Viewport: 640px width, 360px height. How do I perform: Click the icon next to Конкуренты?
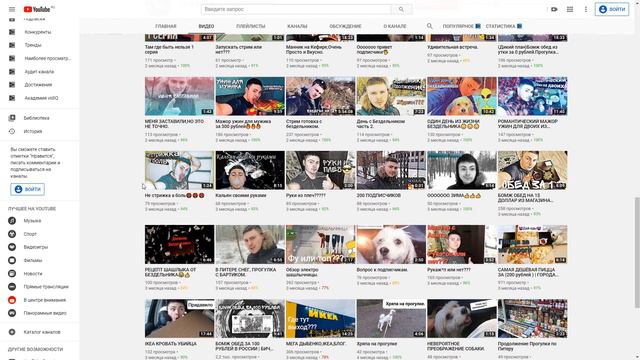(12, 32)
